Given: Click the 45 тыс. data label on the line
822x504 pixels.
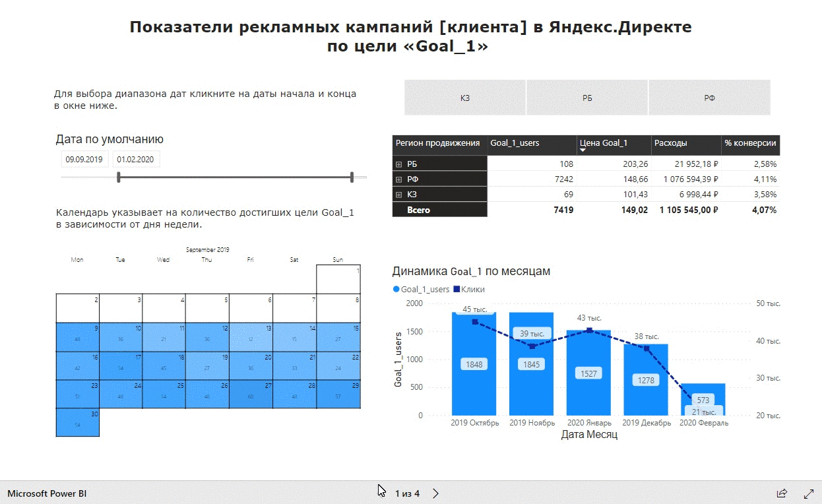Looking at the screenshot, I should pos(474,309).
